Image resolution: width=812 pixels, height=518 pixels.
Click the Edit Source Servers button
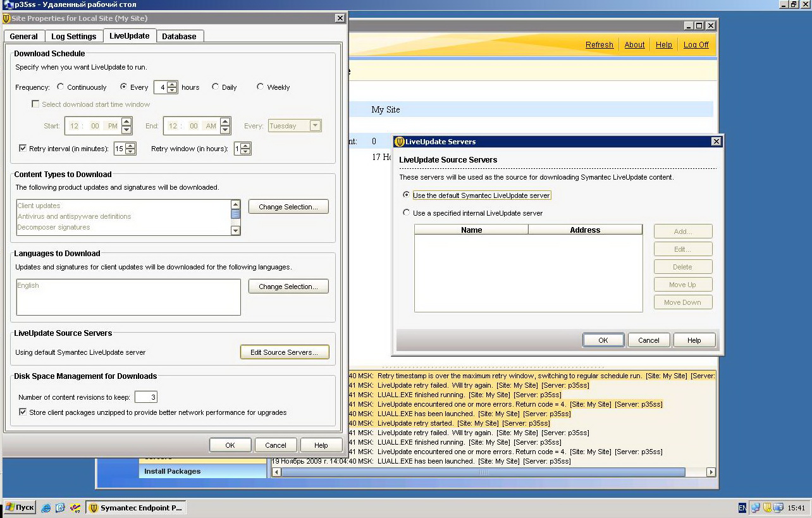(x=285, y=352)
